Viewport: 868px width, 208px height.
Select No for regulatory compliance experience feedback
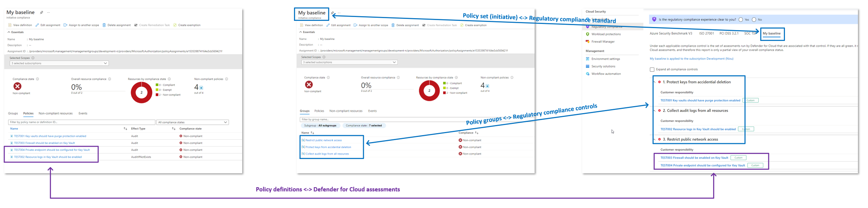coord(754,20)
